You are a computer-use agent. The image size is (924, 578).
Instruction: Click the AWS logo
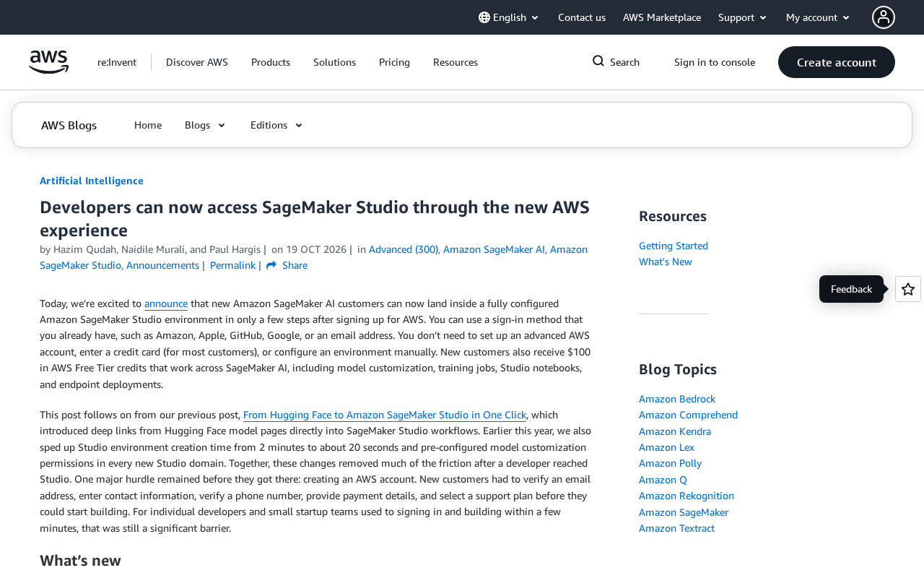click(x=48, y=62)
